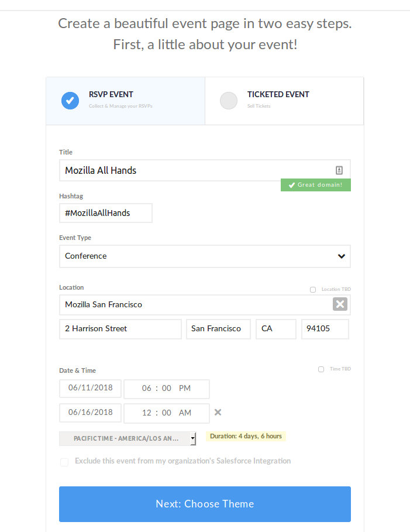Enable the Time TBD checkbox
This screenshot has width=410, height=532.
click(321, 369)
